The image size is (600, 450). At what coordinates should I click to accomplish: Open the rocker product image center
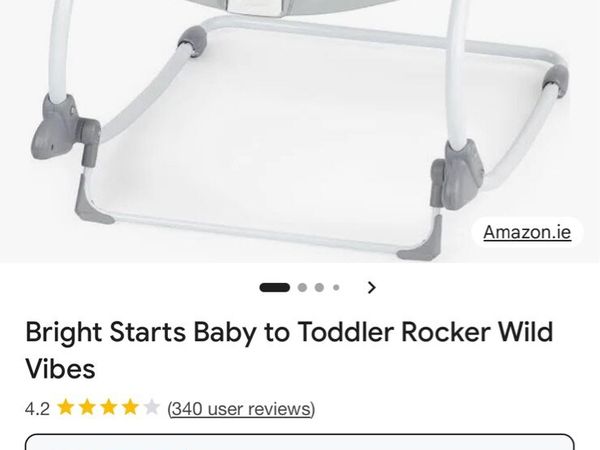pyautogui.click(x=300, y=131)
